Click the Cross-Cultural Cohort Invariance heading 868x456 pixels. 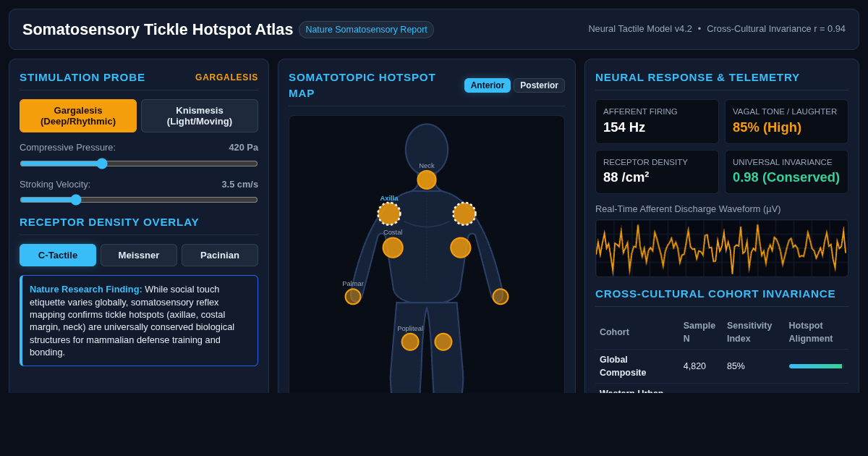pos(715,294)
